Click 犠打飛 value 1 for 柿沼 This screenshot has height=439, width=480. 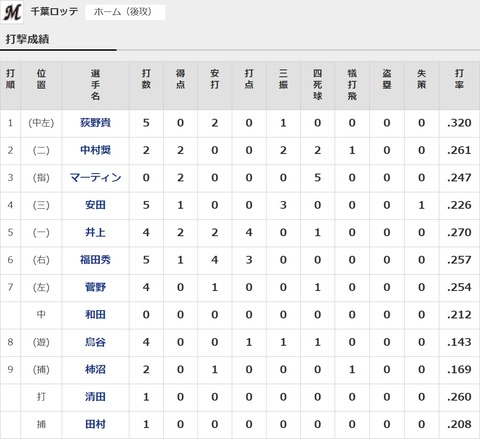(352, 369)
